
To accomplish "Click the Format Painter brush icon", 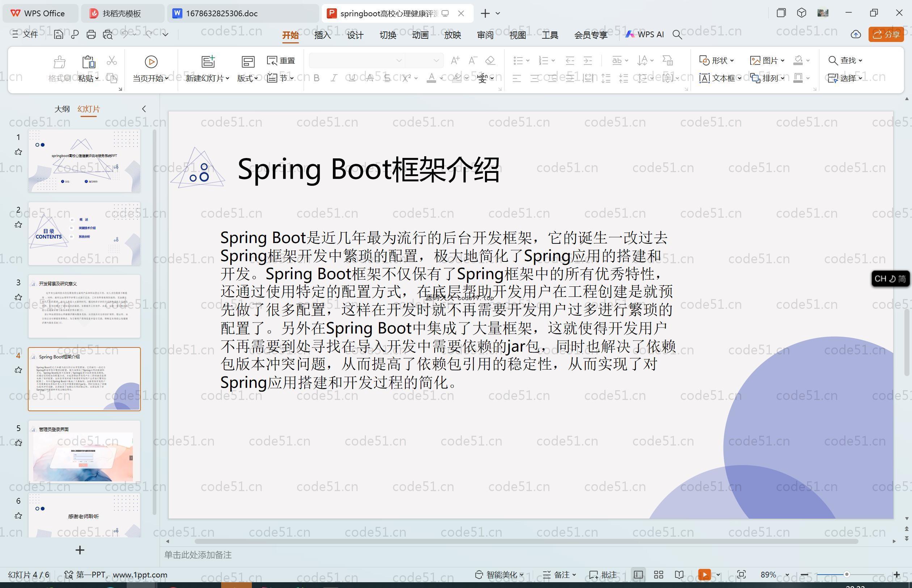I will click(x=59, y=61).
